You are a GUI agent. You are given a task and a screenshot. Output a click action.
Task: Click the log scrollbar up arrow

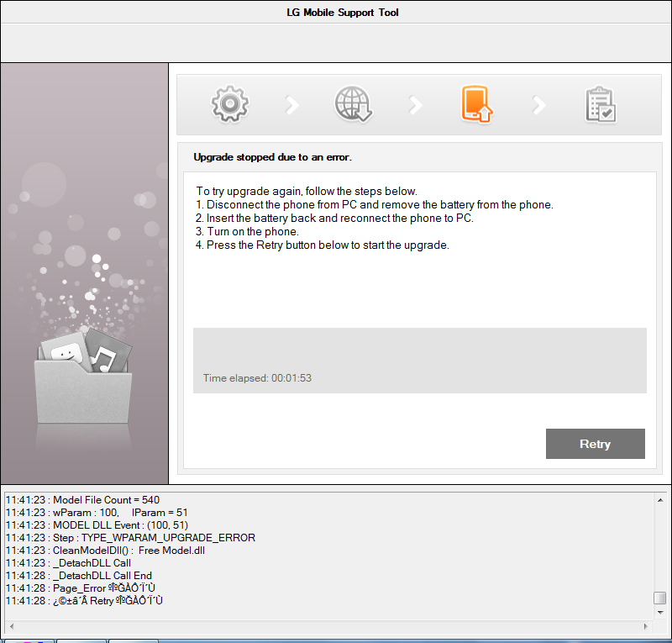tap(660, 500)
